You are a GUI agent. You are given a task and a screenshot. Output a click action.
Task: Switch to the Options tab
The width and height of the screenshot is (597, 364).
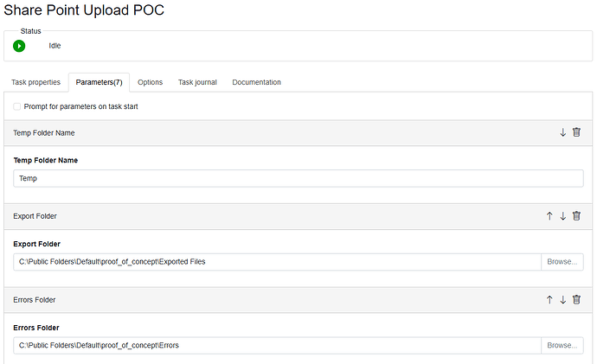click(150, 82)
